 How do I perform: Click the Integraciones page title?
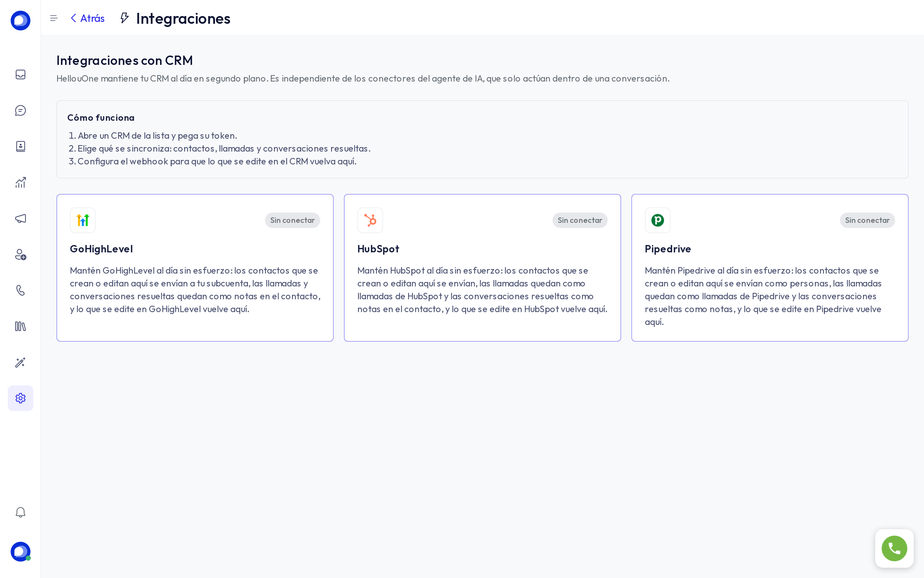click(183, 18)
